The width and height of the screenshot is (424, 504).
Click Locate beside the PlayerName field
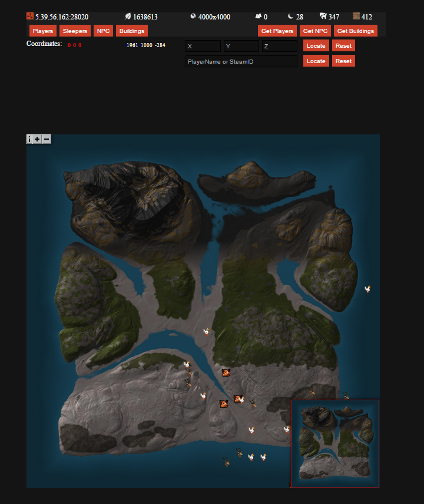[x=316, y=61]
